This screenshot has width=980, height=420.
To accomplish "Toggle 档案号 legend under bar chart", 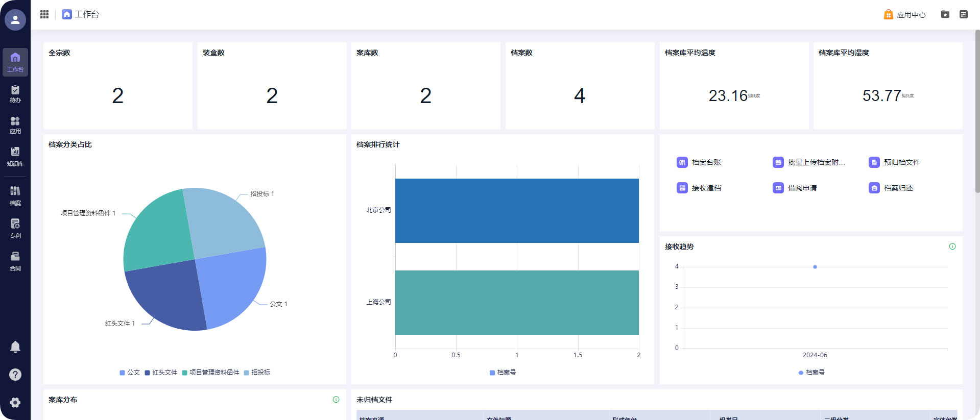I will click(503, 373).
